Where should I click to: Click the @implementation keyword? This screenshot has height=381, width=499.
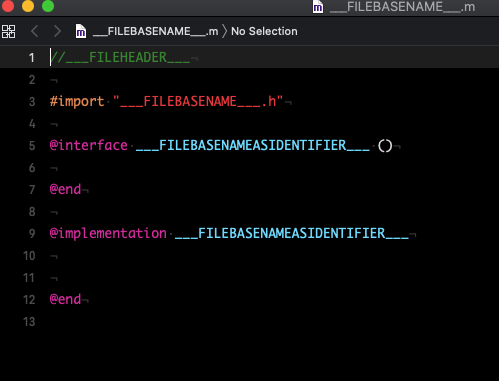108,233
